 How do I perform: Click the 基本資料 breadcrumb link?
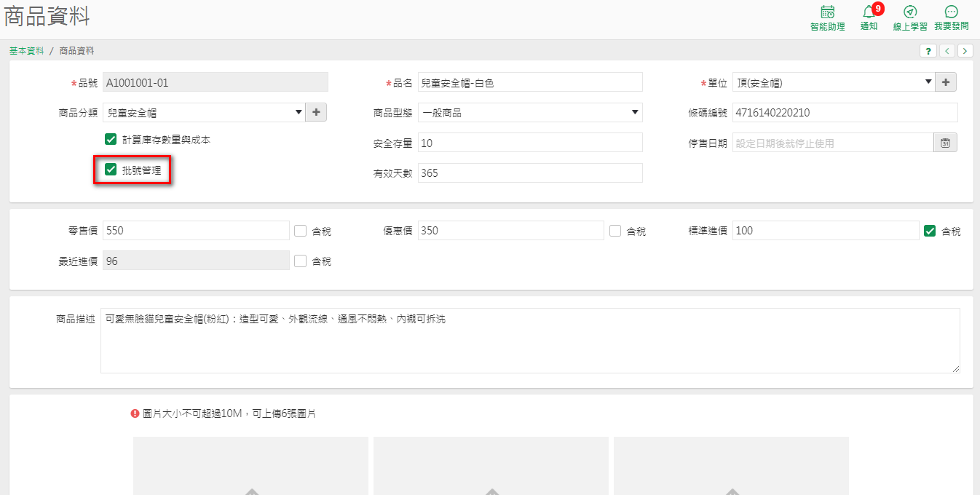(x=27, y=51)
